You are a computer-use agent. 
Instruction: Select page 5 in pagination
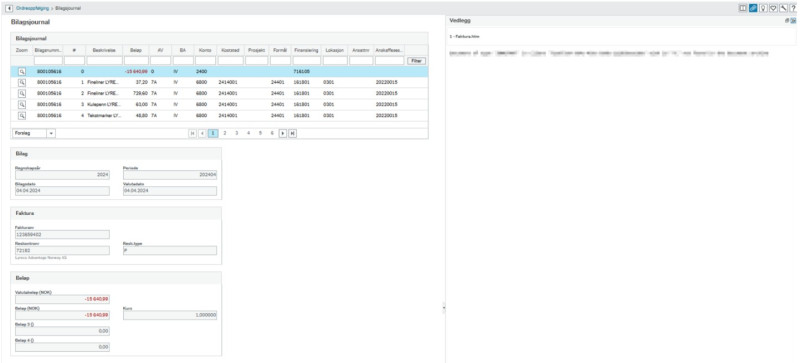coord(260,133)
